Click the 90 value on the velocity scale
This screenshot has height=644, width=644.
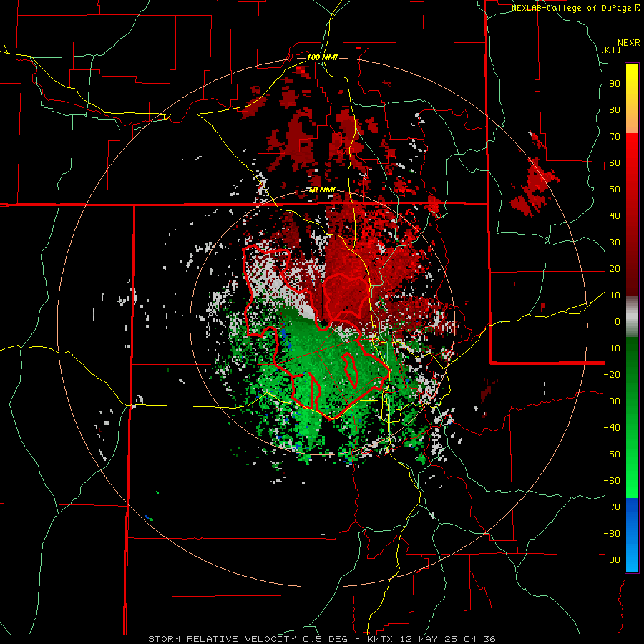coord(615,84)
